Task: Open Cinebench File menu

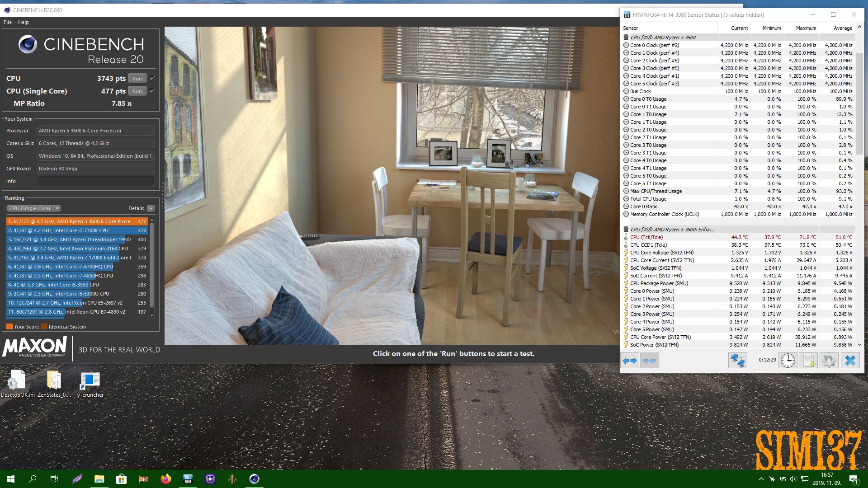Action: pos(8,22)
